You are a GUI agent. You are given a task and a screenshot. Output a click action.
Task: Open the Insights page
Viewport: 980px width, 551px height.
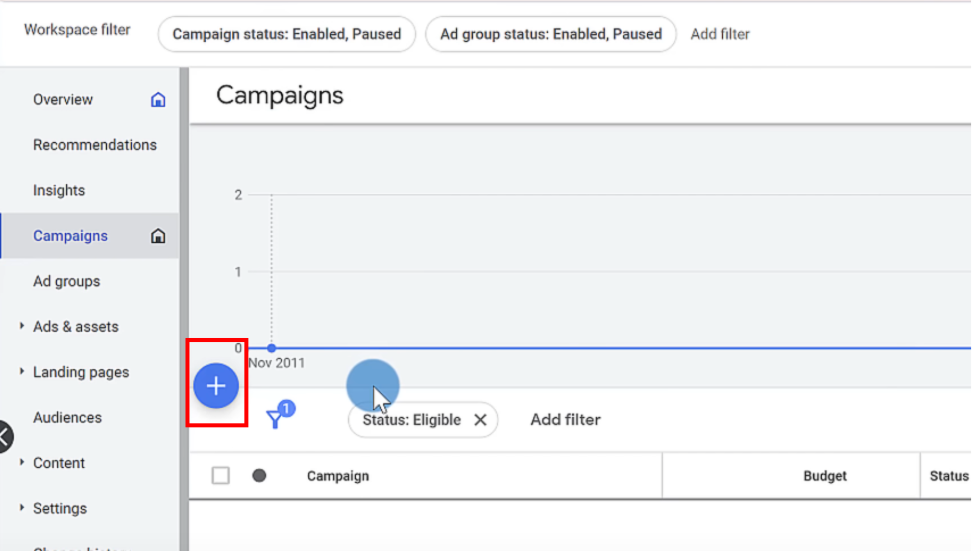[59, 190]
